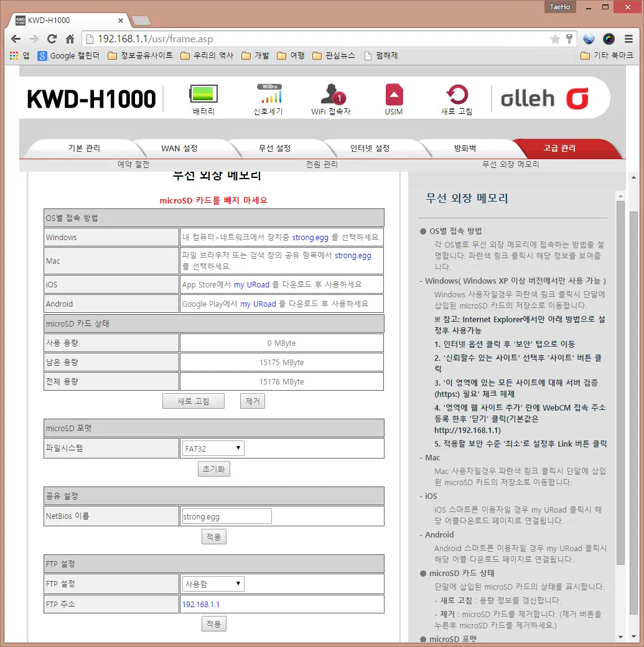Open 우리의 역사 bookmark folder
The height and width of the screenshot is (647, 644).
tap(207, 55)
